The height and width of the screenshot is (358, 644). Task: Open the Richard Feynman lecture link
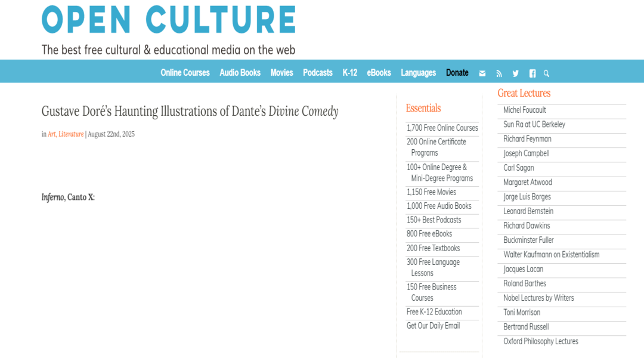point(527,139)
